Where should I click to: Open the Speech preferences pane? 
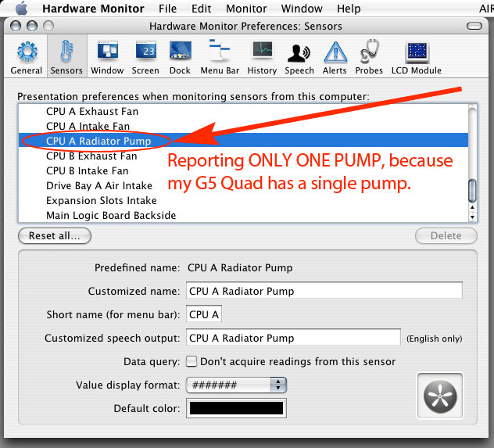pos(299,58)
